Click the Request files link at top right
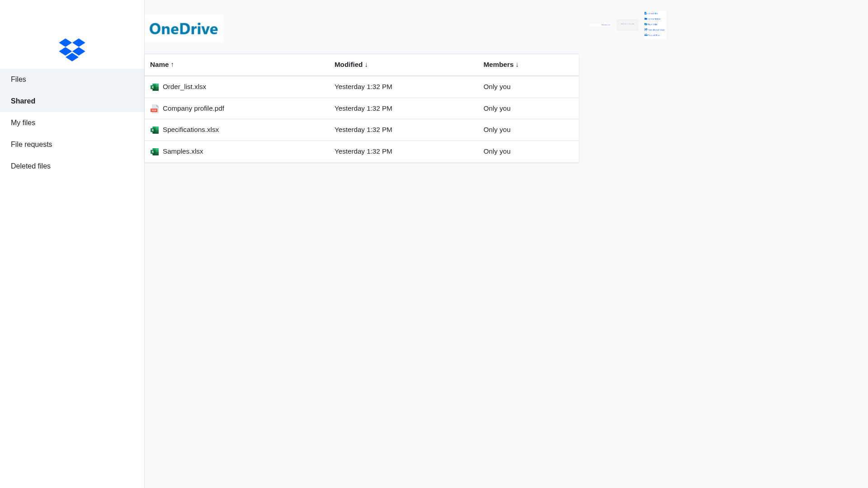 coord(652,35)
